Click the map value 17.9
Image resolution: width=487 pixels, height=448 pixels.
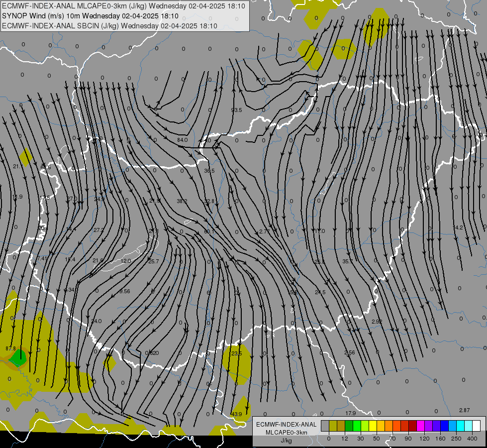(350, 413)
